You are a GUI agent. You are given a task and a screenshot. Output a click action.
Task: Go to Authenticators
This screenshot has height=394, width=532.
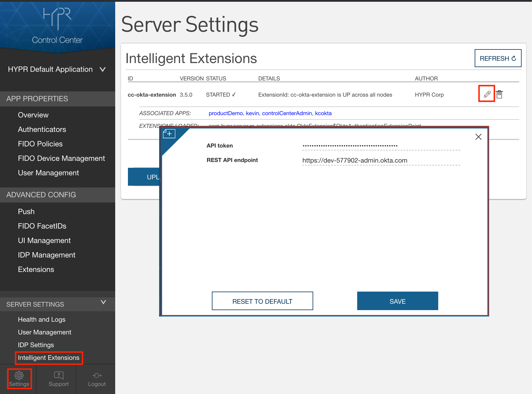tap(42, 130)
